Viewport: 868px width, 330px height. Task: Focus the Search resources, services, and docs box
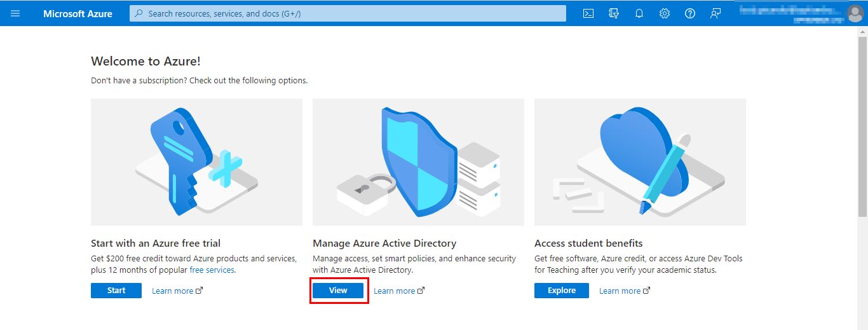coord(348,13)
